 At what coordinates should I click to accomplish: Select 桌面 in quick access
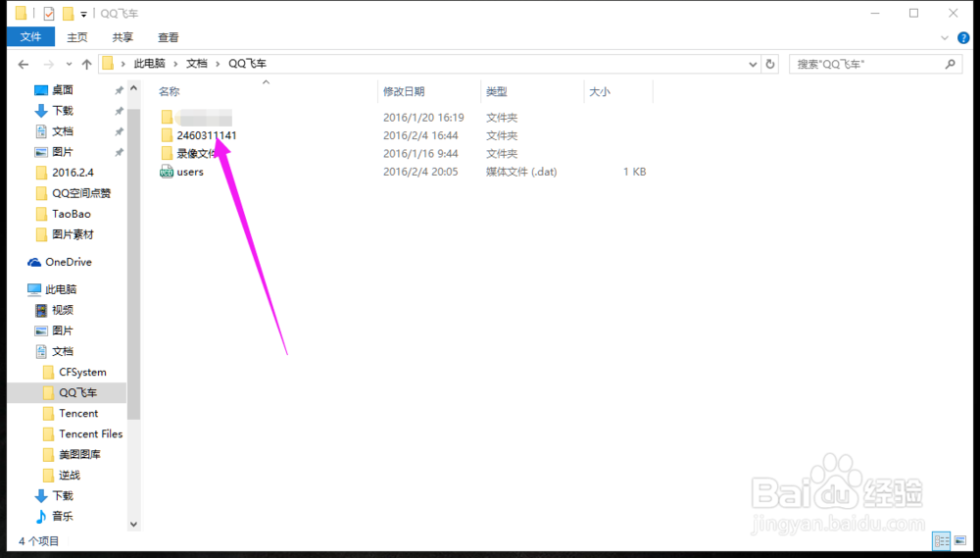[x=63, y=90]
